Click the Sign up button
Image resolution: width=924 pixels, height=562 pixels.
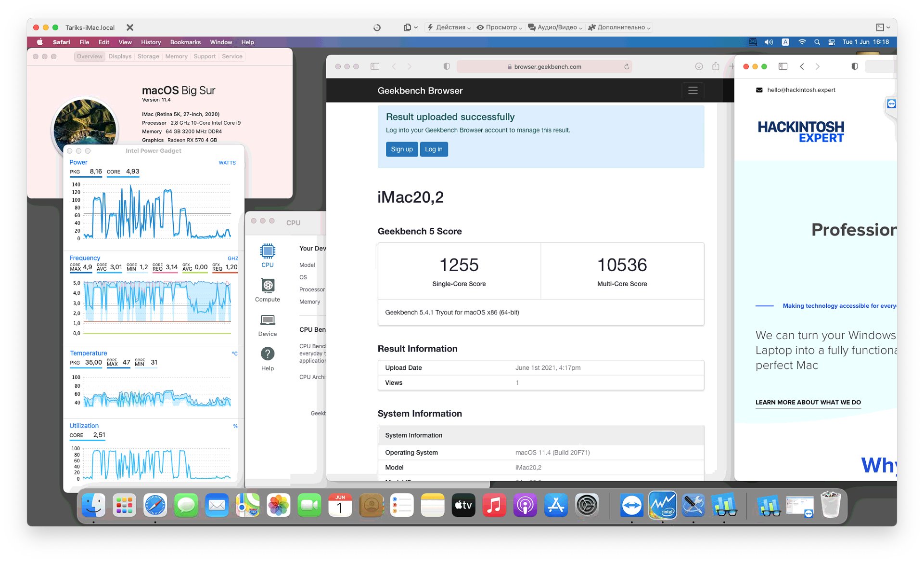pyautogui.click(x=402, y=149)
